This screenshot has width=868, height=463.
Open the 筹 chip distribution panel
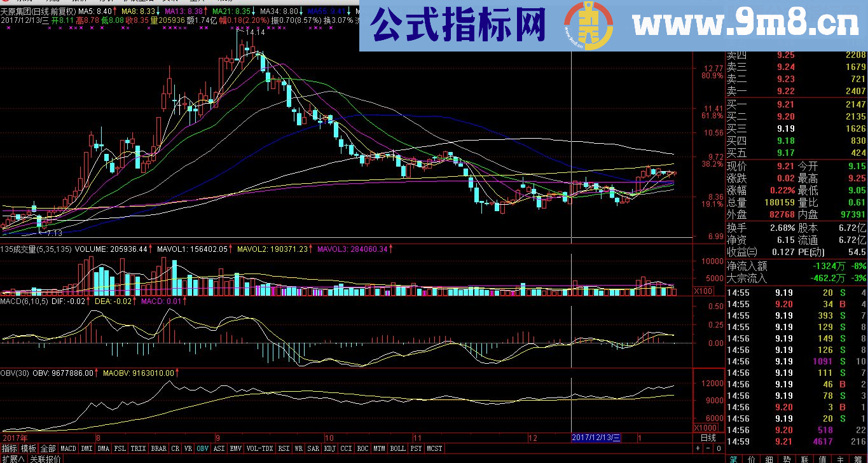coord(860,459)
